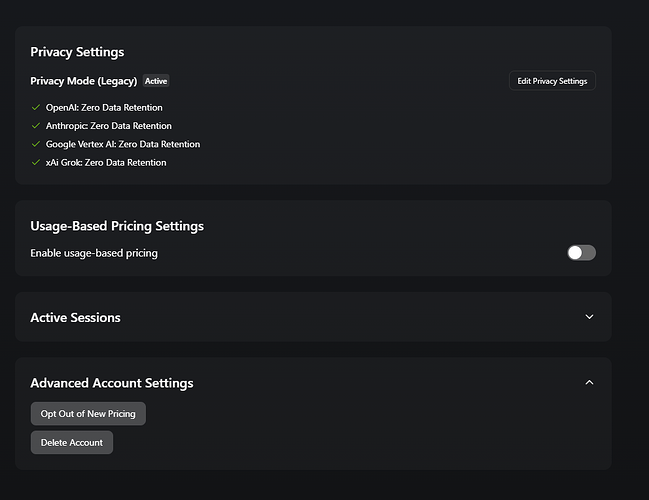The width and height of the screenshot is (649, 500).
Task: Collapse Advanced Account Settings using the chevron
Action: [589, 382]
